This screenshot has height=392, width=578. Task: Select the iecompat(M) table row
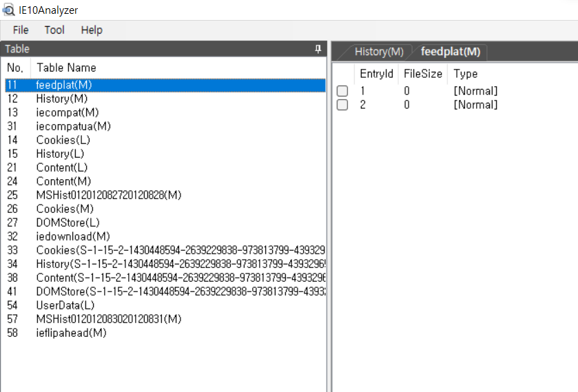(x=165, y=112)
